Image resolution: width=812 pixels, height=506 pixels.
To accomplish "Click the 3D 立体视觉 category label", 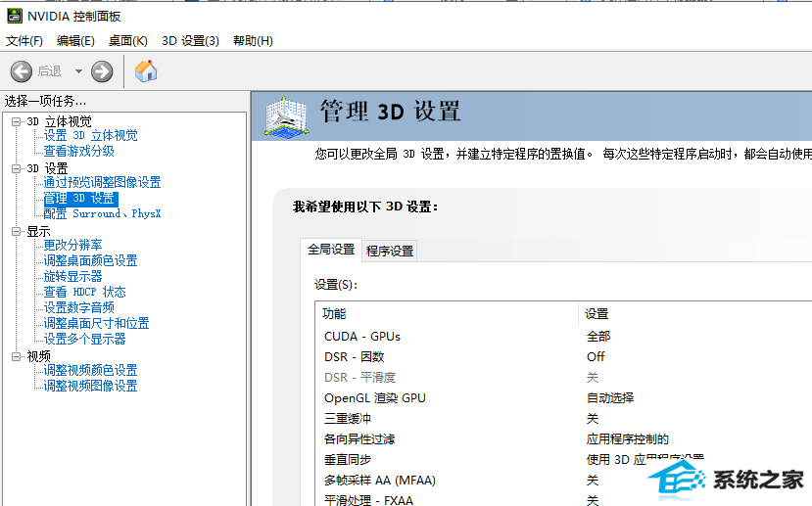I will coord(59,121).
